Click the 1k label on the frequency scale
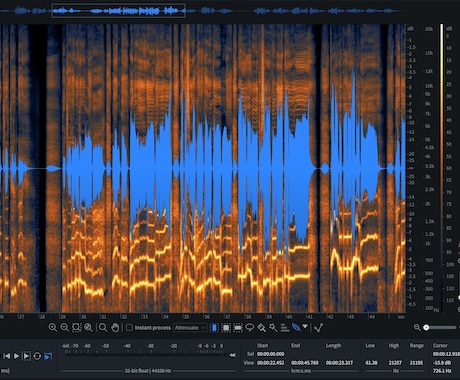Viewport: 460px width, 380px height. click(x=427, y=243)
